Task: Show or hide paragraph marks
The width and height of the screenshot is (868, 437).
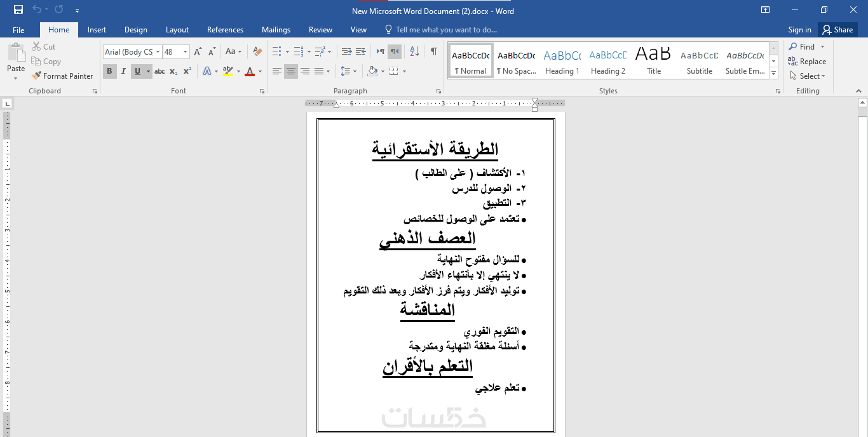Action: click(x=433, y=51)
